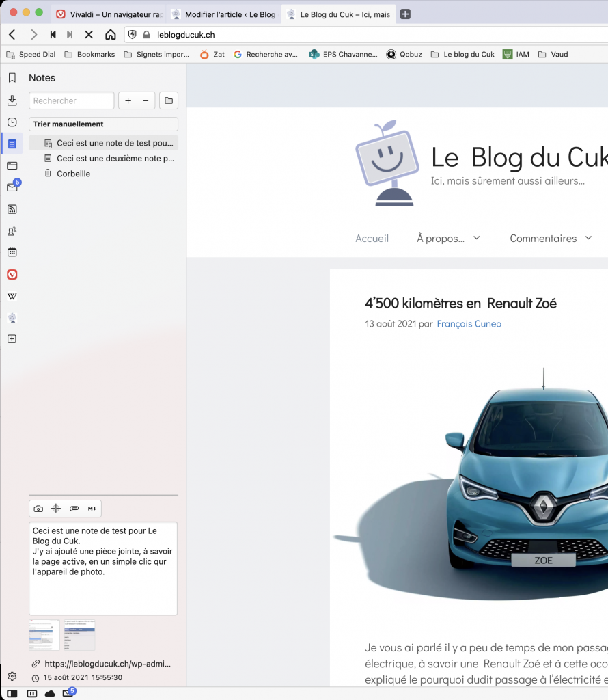
Task: Show site info via padlock icon
Action: (146, 34)
